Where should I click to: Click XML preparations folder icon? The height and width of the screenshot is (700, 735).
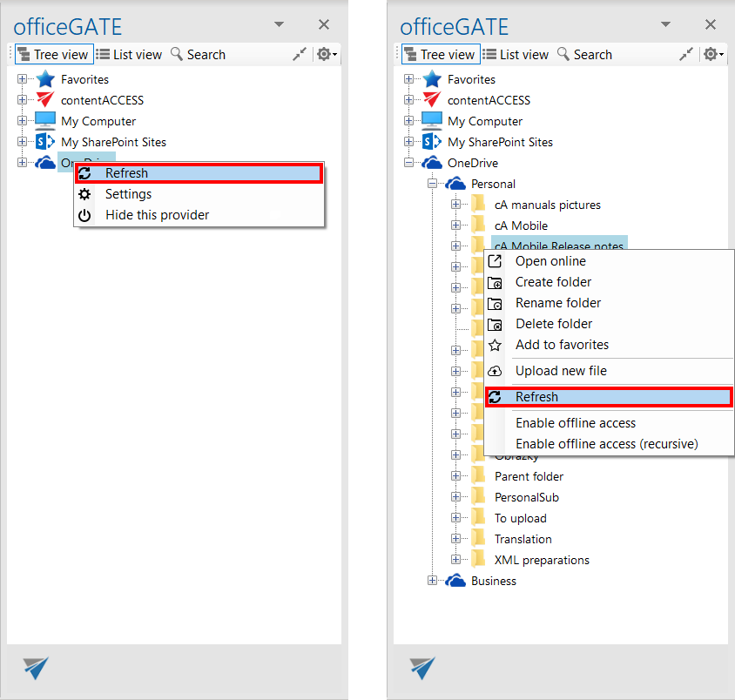(479, 560)
